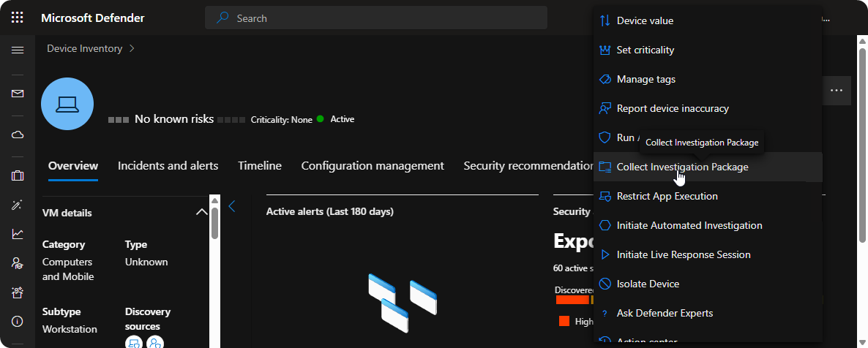Click the info circle icon in the sidebar
This screenshot has width=868, height=348.
18,322
